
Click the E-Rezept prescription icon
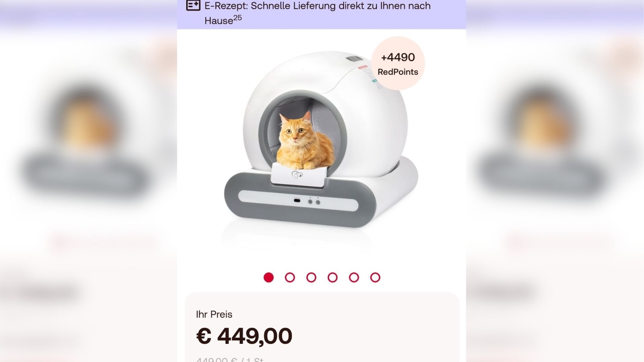click(x=193, y=6)
